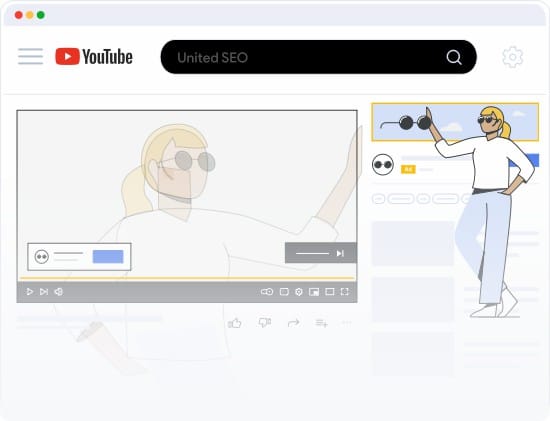
Task: Share the video via arrow icon
Action: pos(293,322)
